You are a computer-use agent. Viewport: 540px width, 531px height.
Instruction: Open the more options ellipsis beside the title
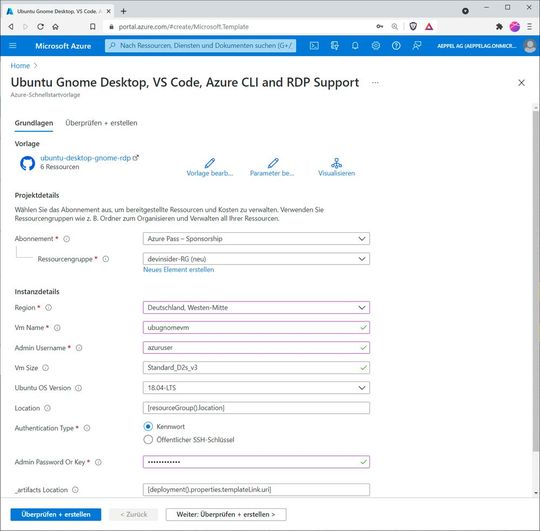[375, 83]
